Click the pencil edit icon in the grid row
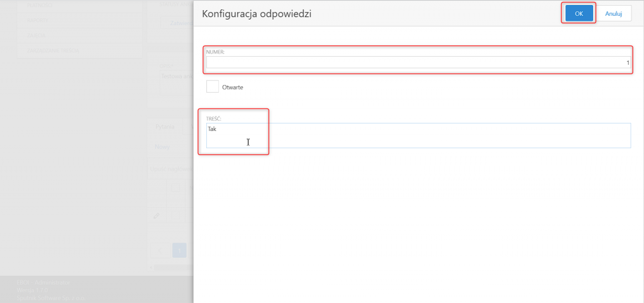The height and width of the screenshot is (303, 644). pos(156,215)
